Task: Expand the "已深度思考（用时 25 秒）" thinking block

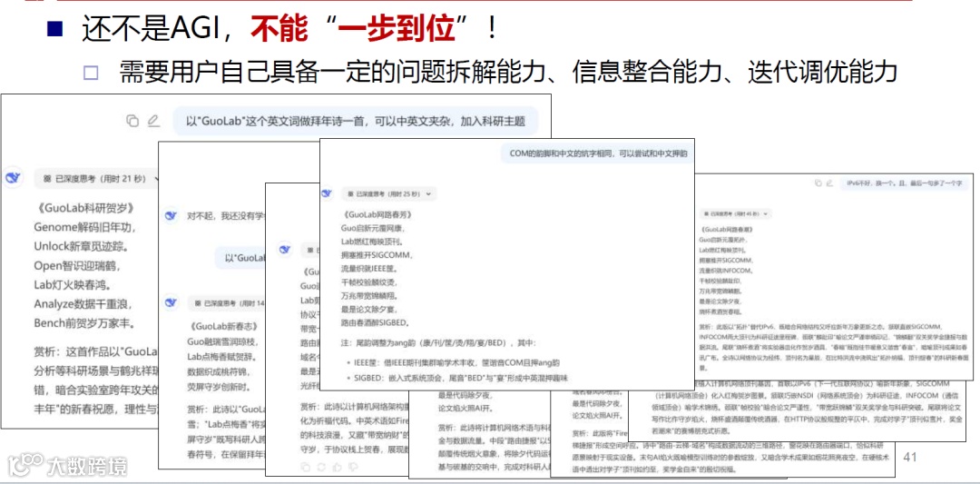Action: [387, 193]
